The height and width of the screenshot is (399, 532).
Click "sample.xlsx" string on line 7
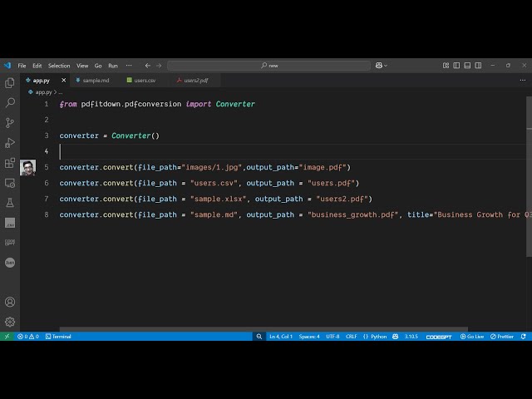pyautogui.click(x=218, y=199)
